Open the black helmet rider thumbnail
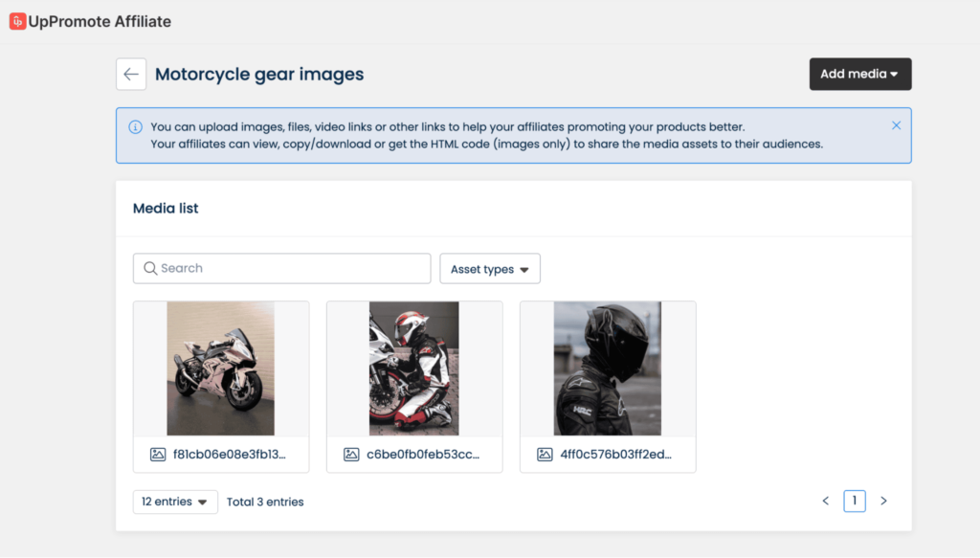This screenshot has width=980, height=558. coord(607,368)
